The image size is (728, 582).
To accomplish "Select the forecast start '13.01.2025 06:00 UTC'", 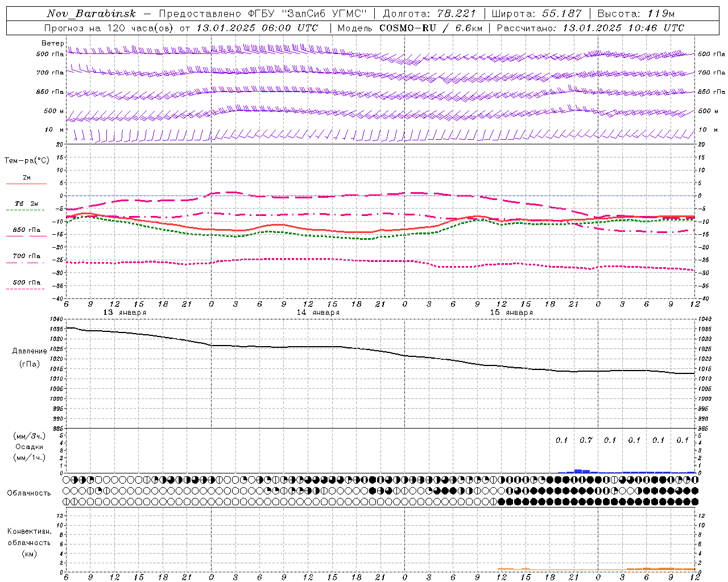I will click(x=257, y=28).
